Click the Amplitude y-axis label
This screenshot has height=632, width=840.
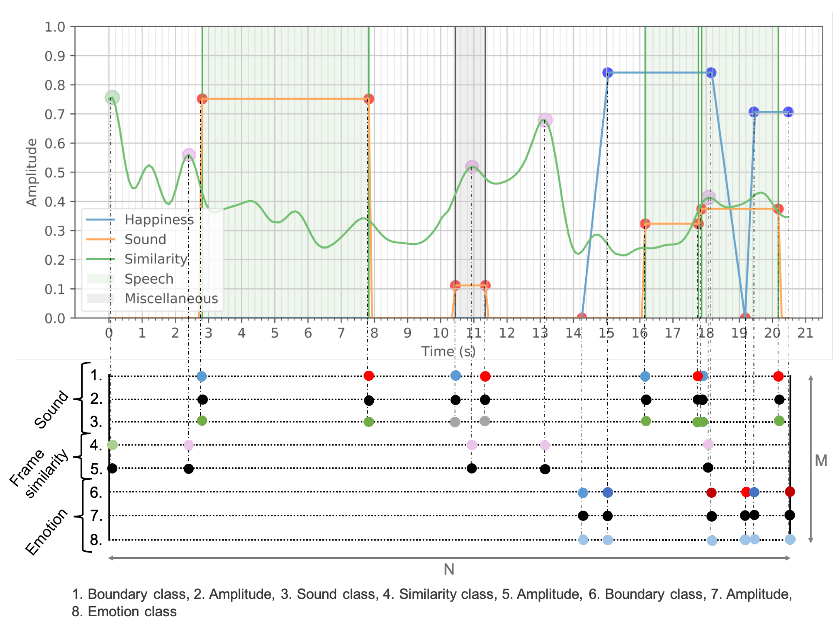pos(32,172)
